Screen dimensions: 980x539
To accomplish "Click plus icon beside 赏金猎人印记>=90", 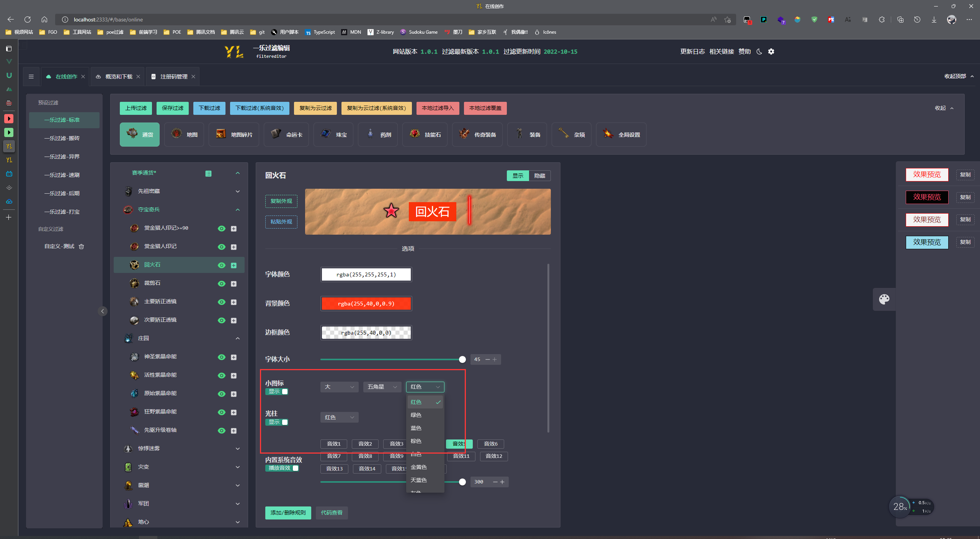I will coord(234,229).
